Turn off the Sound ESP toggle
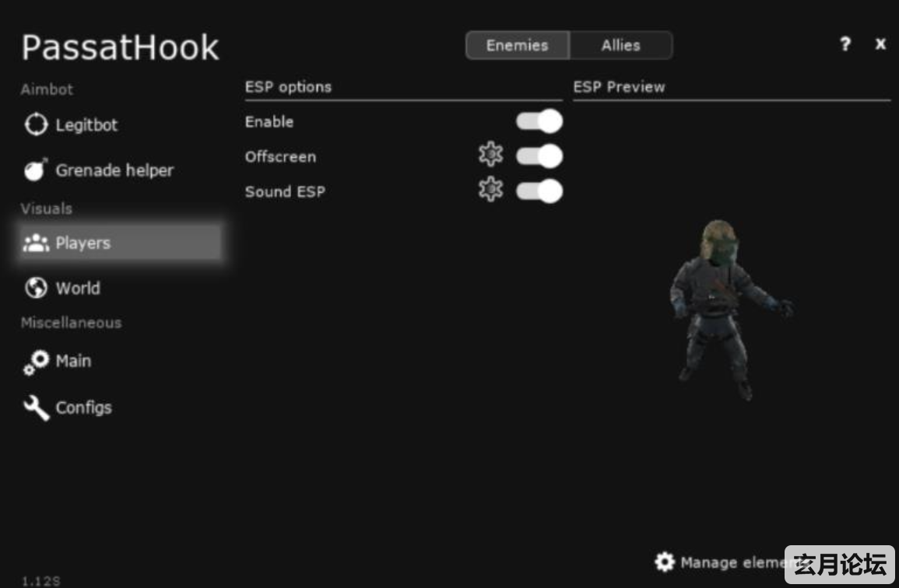Image resolution: width=899 pixels, height=588 pixels. [539, 191]
